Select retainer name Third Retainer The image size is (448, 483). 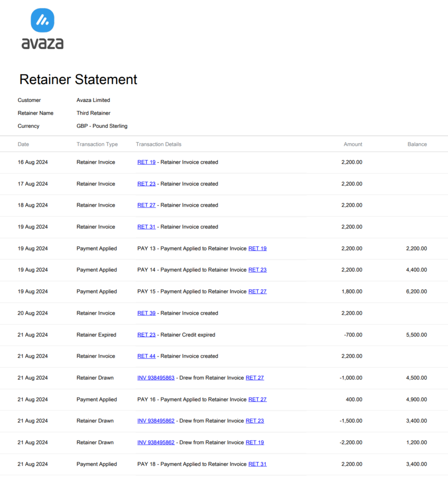(x=93, y=113)
